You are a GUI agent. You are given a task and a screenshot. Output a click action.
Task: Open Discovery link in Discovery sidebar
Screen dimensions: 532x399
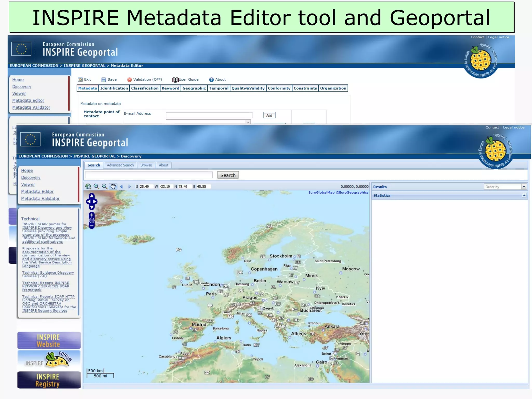click(31, 177)
